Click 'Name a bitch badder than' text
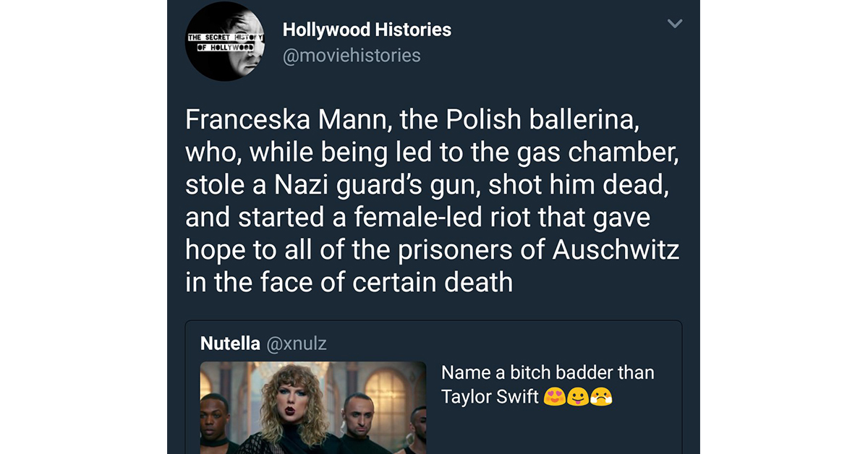Image resolution: width=868 pixels, height=454 pixels. [547, 372]
